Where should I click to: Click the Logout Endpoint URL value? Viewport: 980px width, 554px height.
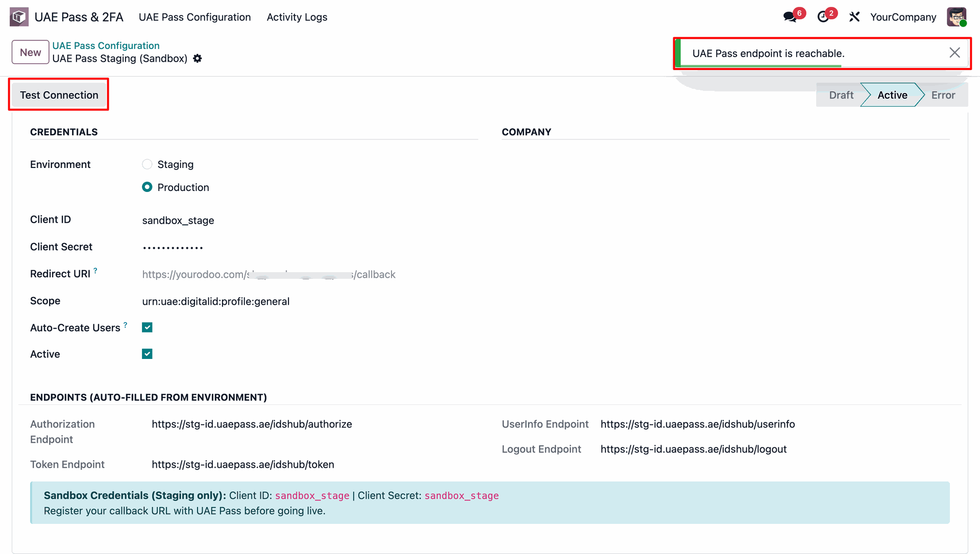point(694,449)
